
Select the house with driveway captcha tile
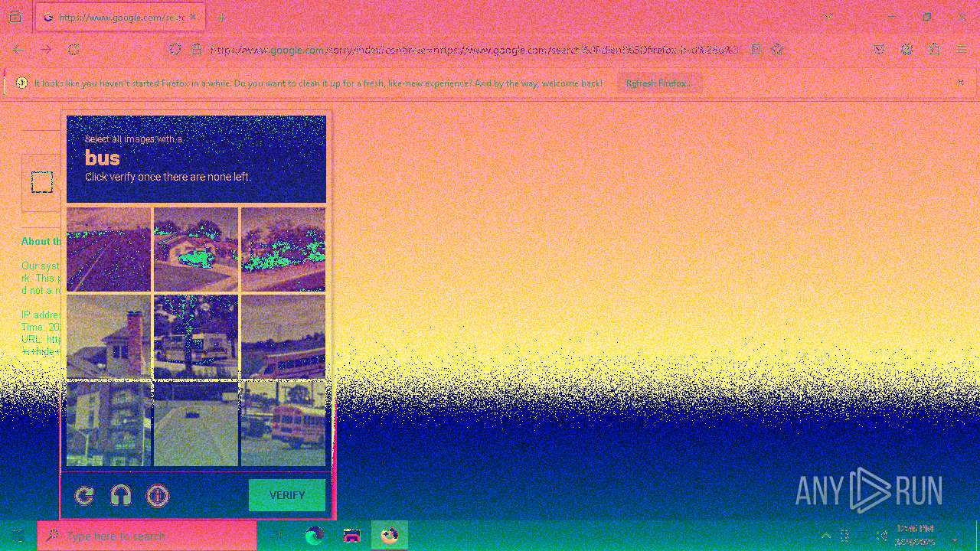coord(196,249)
